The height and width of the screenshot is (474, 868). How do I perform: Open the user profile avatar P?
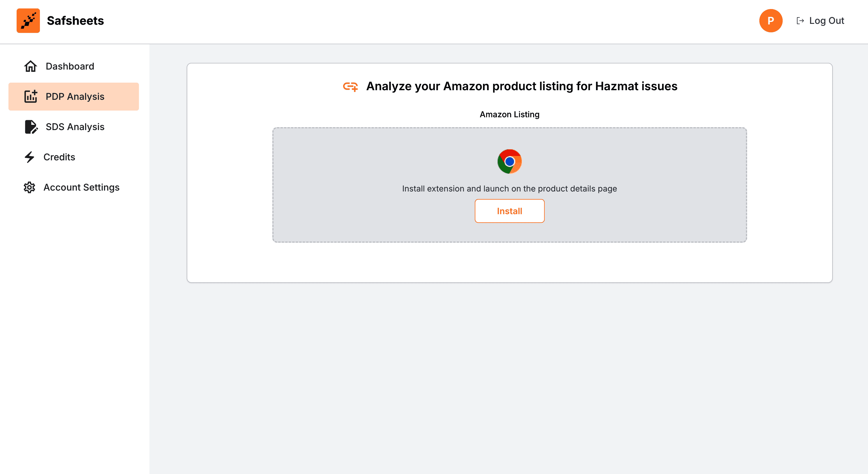[770, 21]
